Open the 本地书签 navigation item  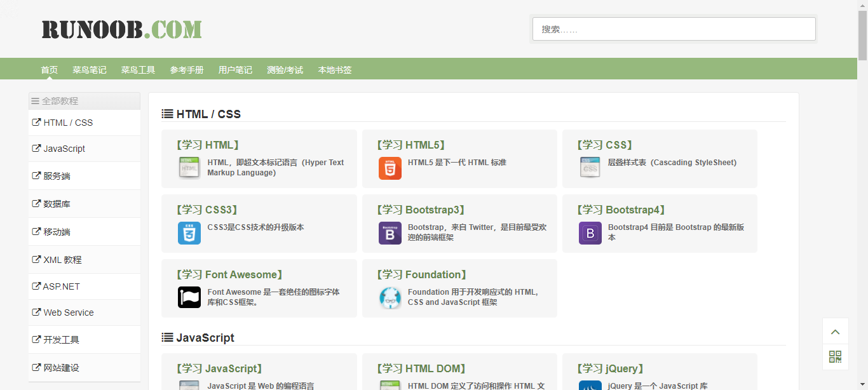(335, 70)
